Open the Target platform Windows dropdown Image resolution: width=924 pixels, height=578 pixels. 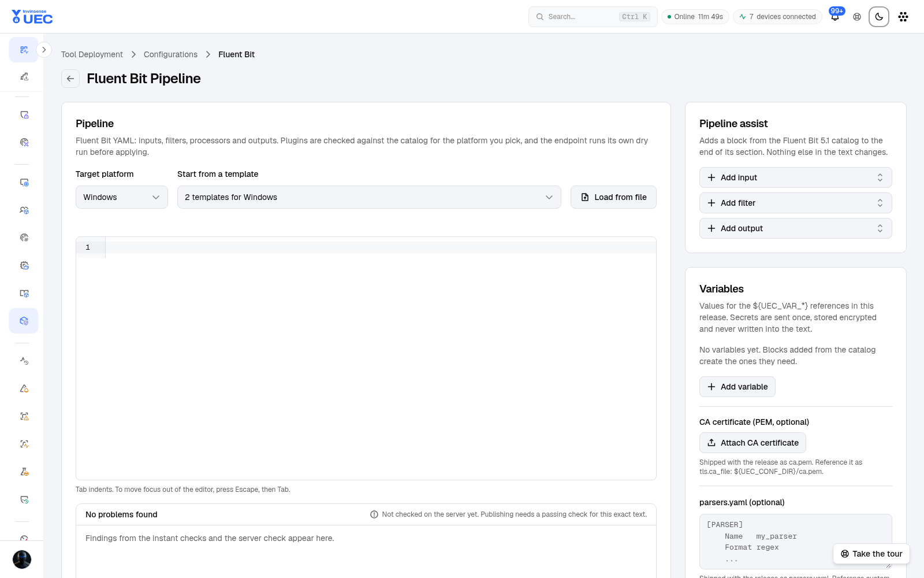pos(122,197)
